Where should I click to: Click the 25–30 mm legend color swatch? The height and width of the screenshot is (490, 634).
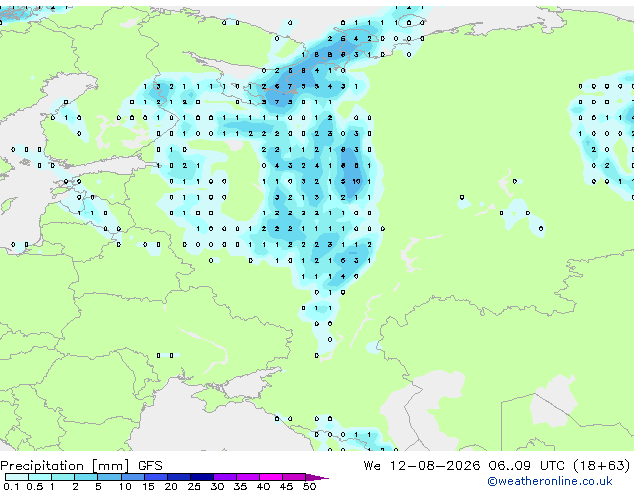pos(201,477)
